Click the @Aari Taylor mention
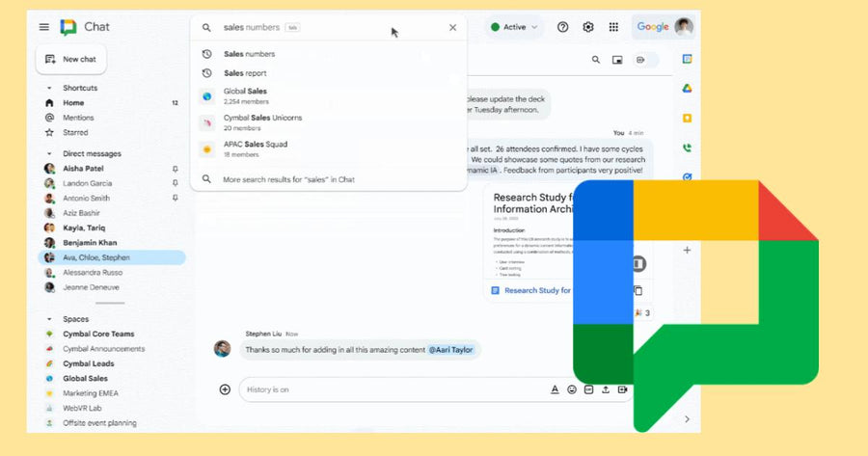Screen dimensions: 868x456 click(x=451, y=350)
